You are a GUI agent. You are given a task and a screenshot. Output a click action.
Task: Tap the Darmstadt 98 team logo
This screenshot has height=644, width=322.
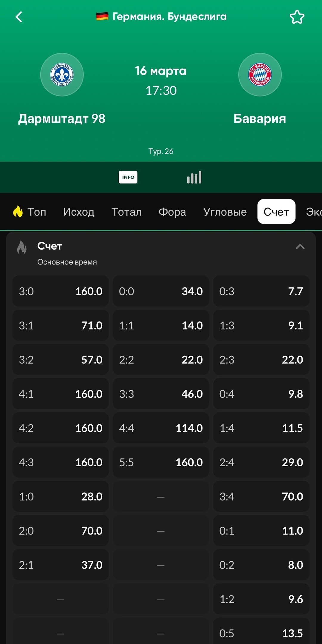coord(62,75)
